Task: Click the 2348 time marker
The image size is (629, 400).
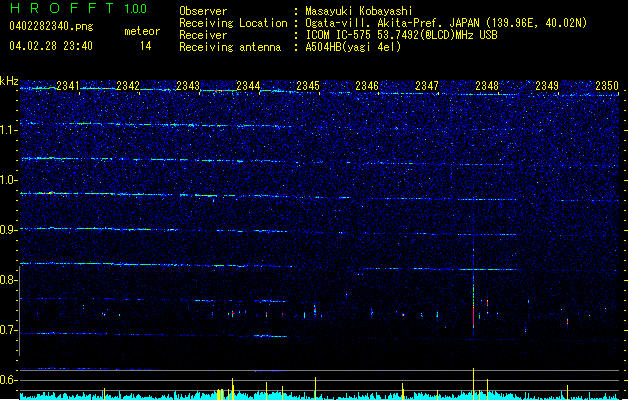Action: click(x=487, y=85)
